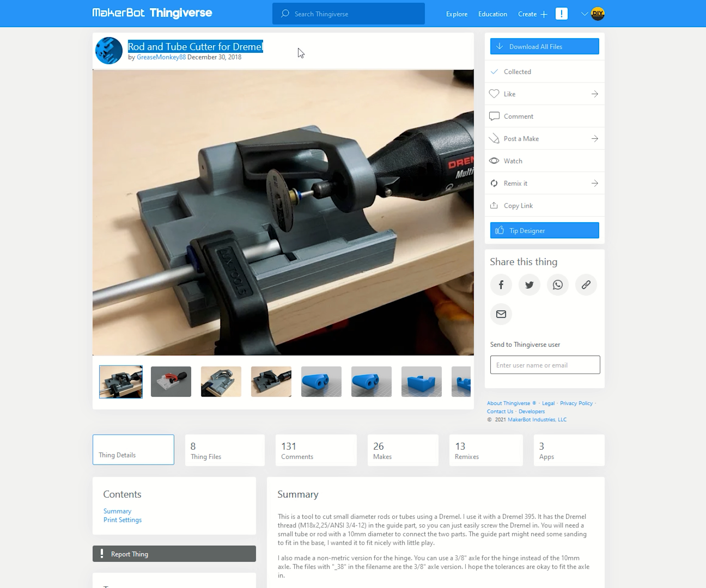Switch to the 3 Apps tab

569,450
